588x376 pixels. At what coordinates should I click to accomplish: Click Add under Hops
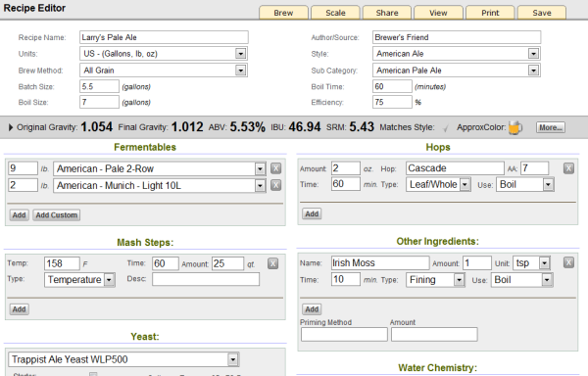(312, 213)
